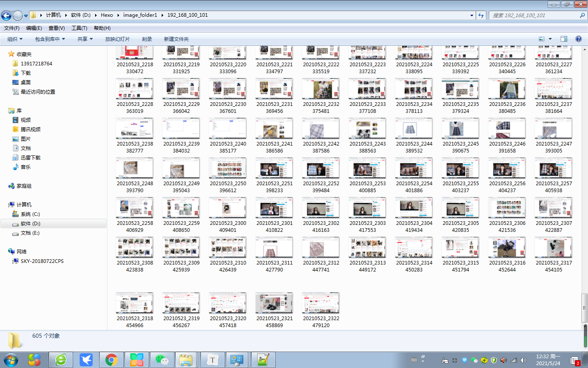Open the 组织 dropdown
Image resolution: width=588 pixels, height=368 pixels.
pos(15,39)
